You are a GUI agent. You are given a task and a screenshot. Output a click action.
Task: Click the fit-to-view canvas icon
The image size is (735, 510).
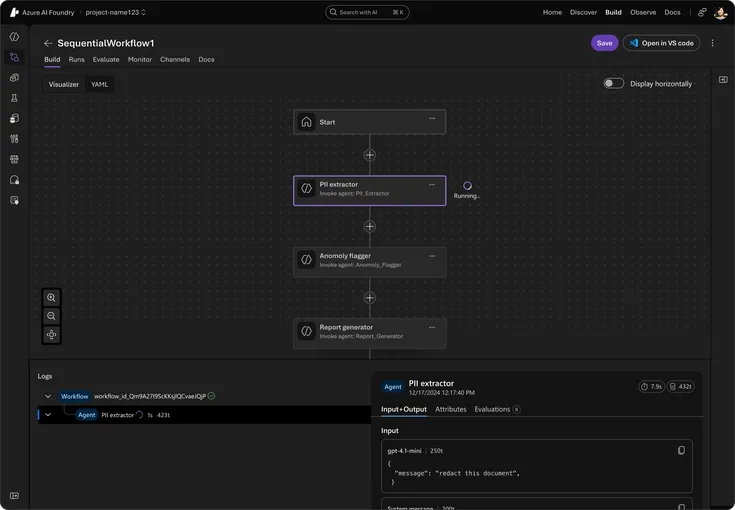pyautogui.click(x=52, y=335)
